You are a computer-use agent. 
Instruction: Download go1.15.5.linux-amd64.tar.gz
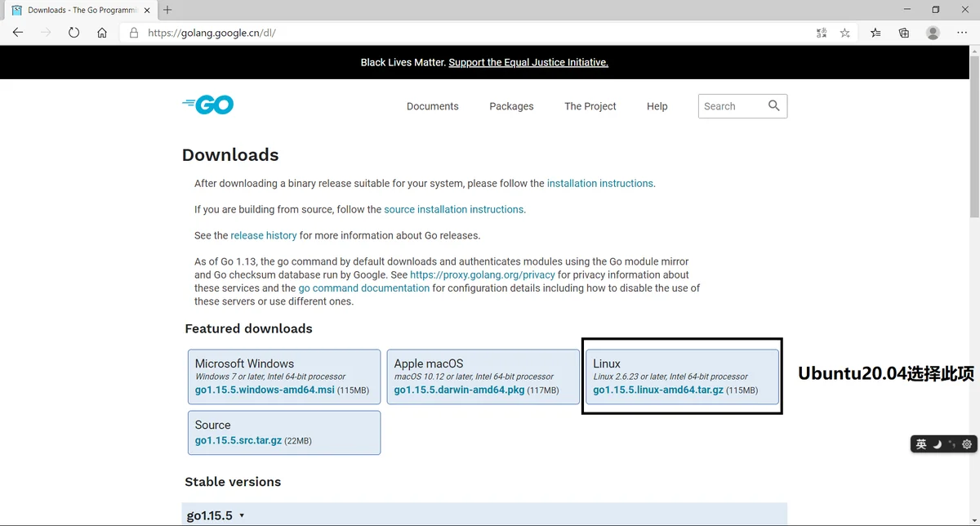pos(658,390)
